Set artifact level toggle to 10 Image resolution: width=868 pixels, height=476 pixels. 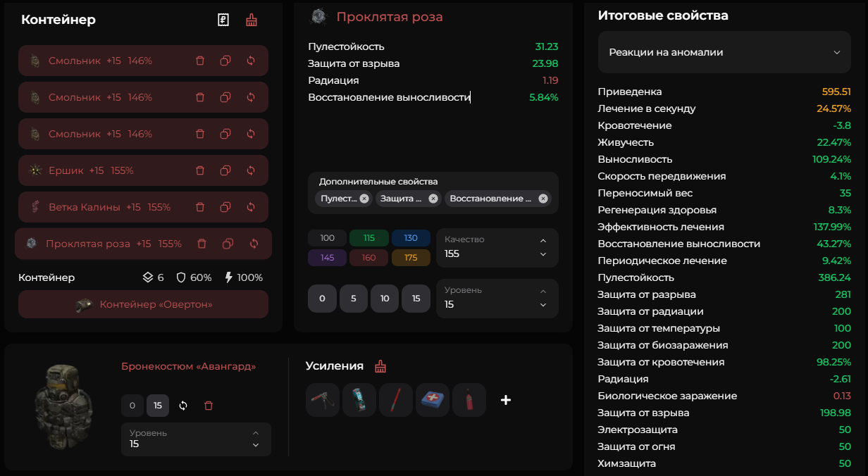pyautogui.click(x=385, y=299)
